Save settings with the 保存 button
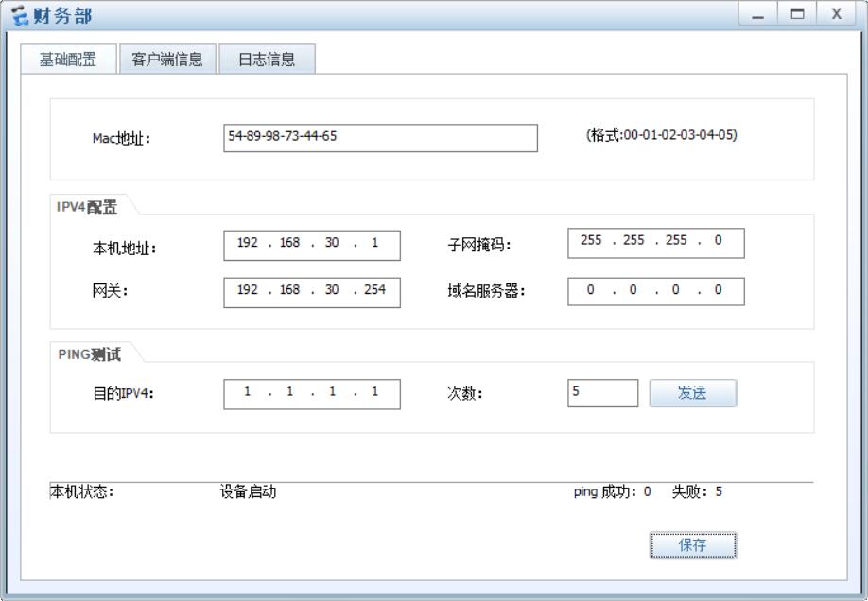The width and height of the screenshot is (868, 601). 692,545
